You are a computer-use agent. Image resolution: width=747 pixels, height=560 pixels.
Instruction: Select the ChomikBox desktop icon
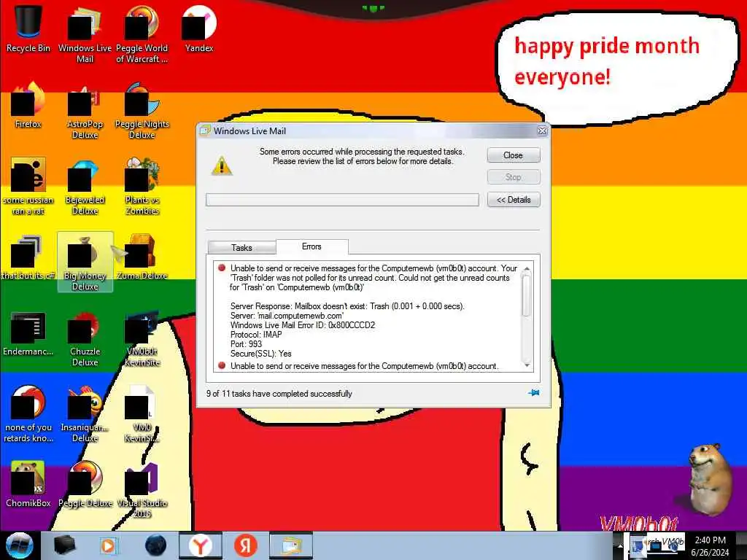pyautogui.click(x=28, y=483)
